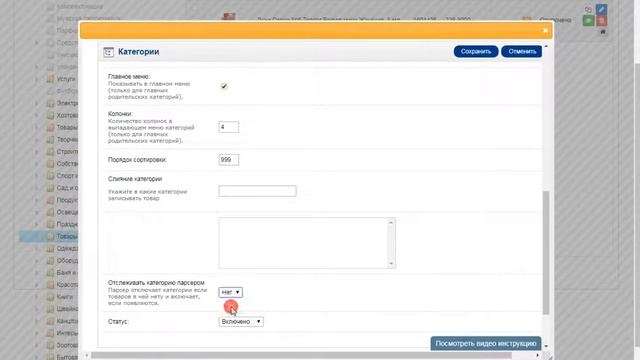Click the dialog scroll down arrow
640x360 pixels.
546,346
